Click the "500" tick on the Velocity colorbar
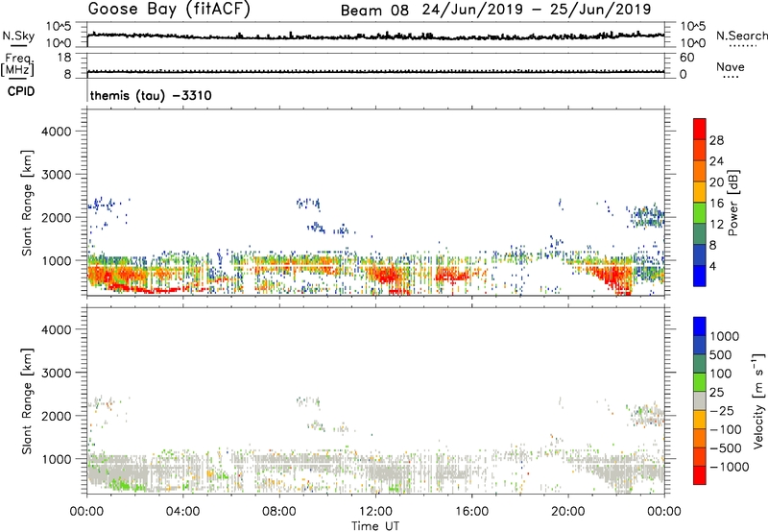This screenshot has height=532, width=768. pos(721,355)
